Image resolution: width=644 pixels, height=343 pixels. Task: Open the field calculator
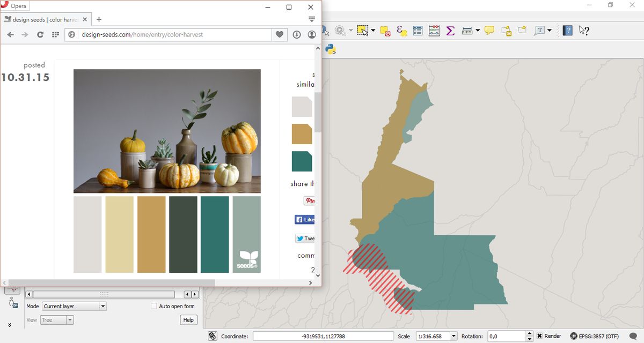pyautogui.click(x=434, y=31)
